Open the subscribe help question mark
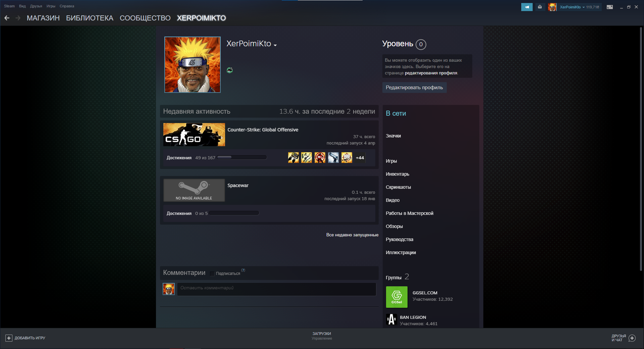 (243, 270)
